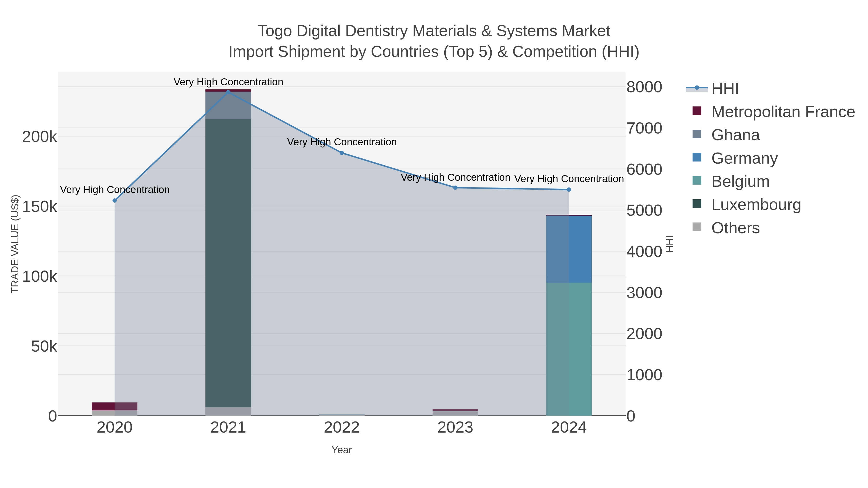Click the HHI line marker for 2022
The height and width of the screenshot is (488, 868).
point(342,153)
